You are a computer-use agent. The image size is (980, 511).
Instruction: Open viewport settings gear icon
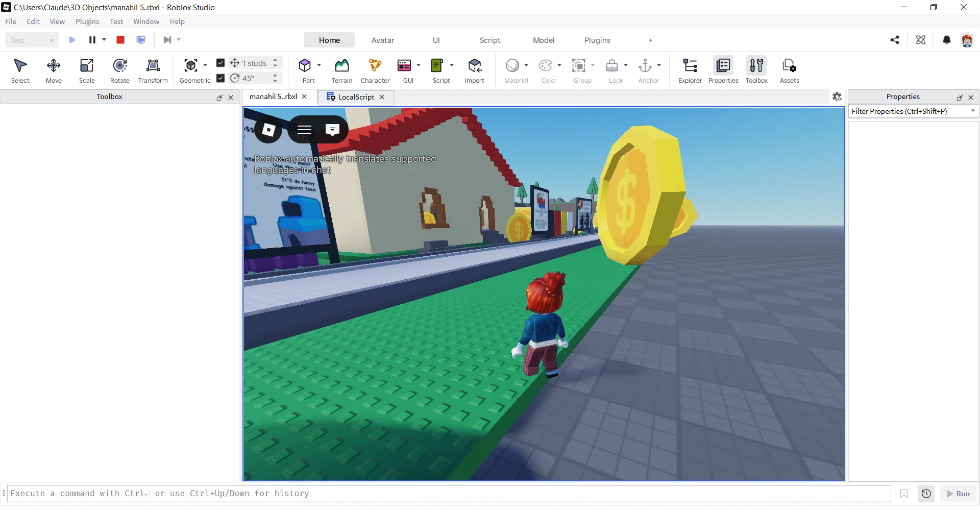[x=837, y=96]
